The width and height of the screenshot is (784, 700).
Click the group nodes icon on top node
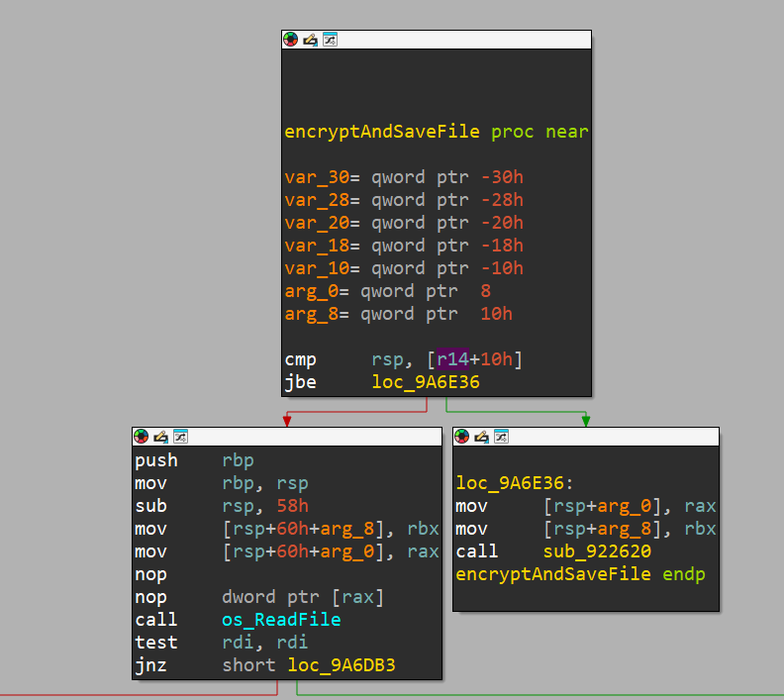[x=330, y=40]
